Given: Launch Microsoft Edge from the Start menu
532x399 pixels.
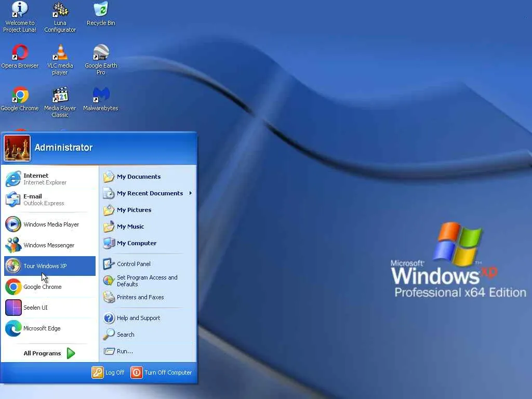Looking at the screenshot, I should click(49, 328).
